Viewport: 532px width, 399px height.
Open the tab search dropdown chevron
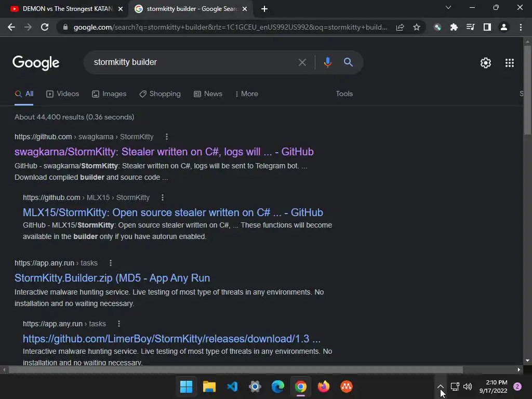point(448,7)
